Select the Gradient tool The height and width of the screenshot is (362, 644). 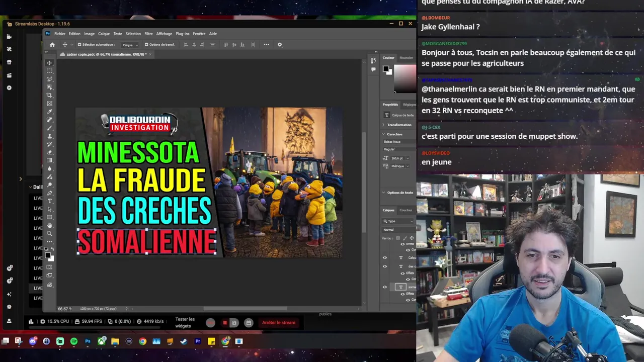[x=49, y=160]
